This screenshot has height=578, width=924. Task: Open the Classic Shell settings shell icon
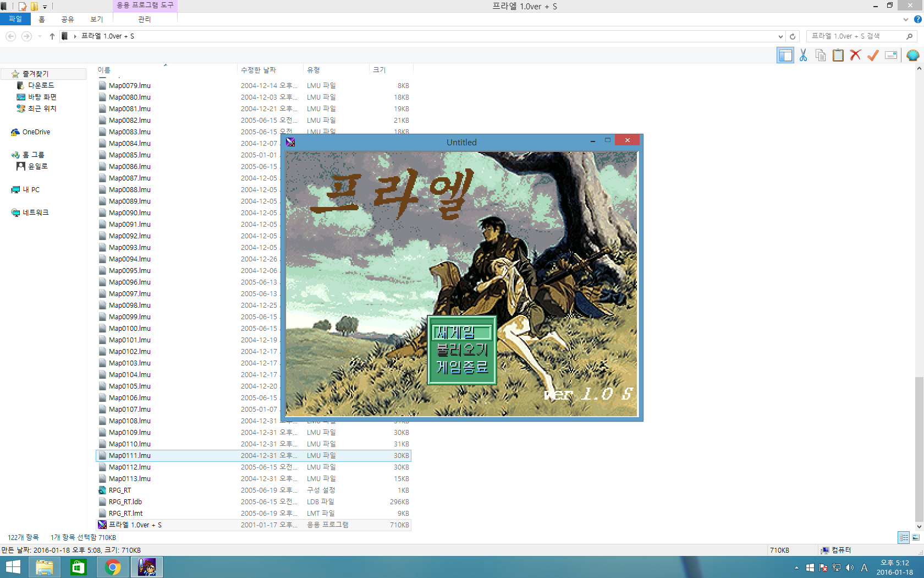pyautogui.click(x=913, y=56)
